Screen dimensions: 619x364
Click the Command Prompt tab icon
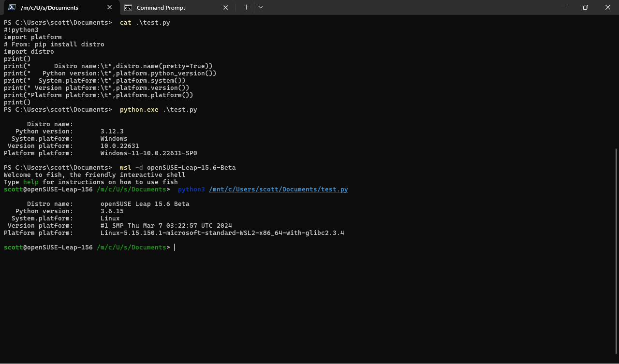pos(128,7)
